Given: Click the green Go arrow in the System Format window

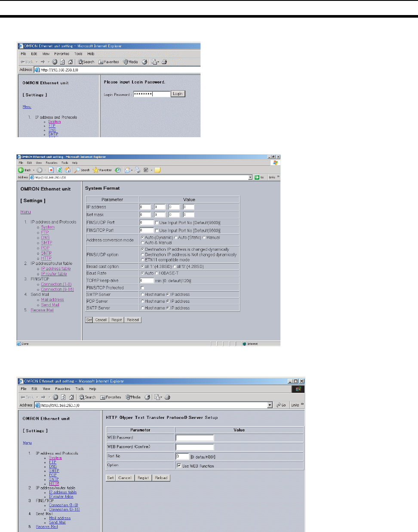Looking at the screenshot, I should (257, 177).
